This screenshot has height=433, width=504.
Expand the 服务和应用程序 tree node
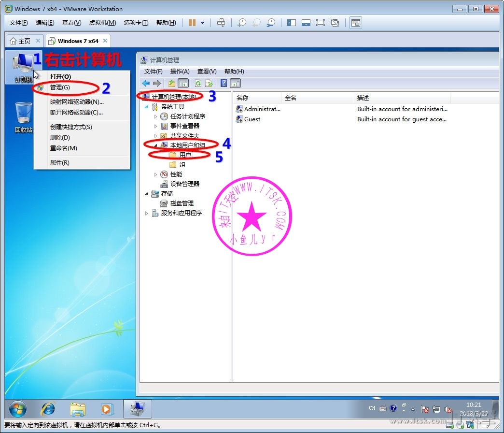tap(147, 213)
